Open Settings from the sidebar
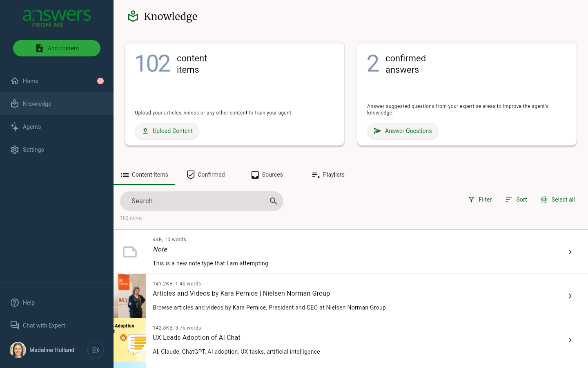 (x=57, y=150)
